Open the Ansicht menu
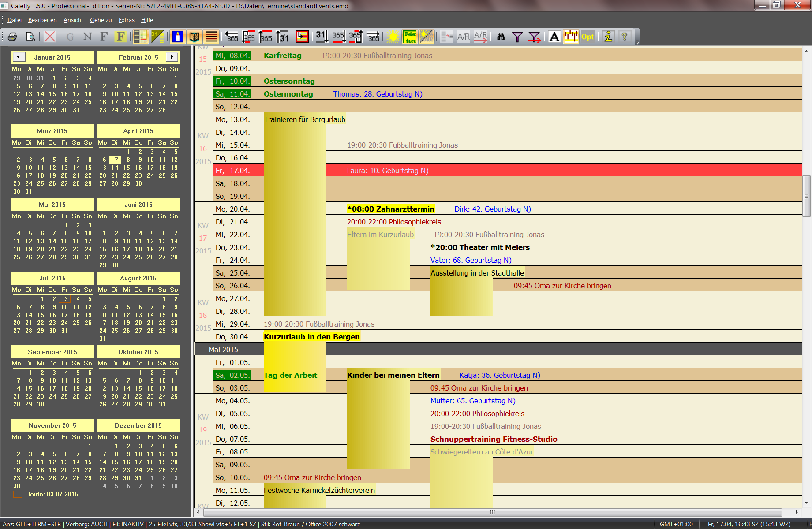Screen dimensions: 812x529 pos(73,20)
